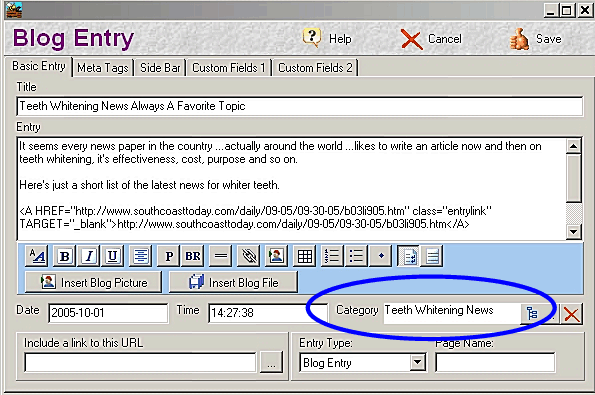The image size is (595, 395).
Task: Toggle the word-wrap page icon
Action: click(409, 256)
